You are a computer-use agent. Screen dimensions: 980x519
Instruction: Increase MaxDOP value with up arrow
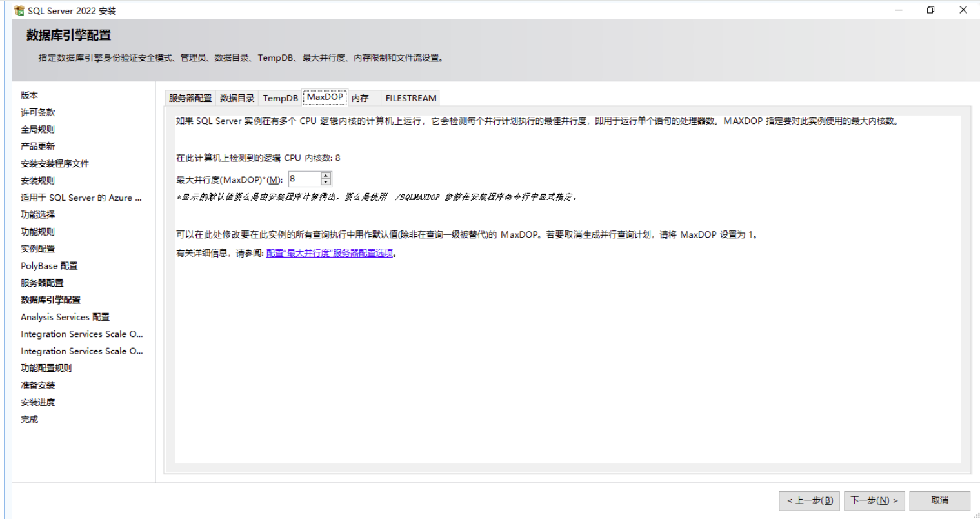326,176
